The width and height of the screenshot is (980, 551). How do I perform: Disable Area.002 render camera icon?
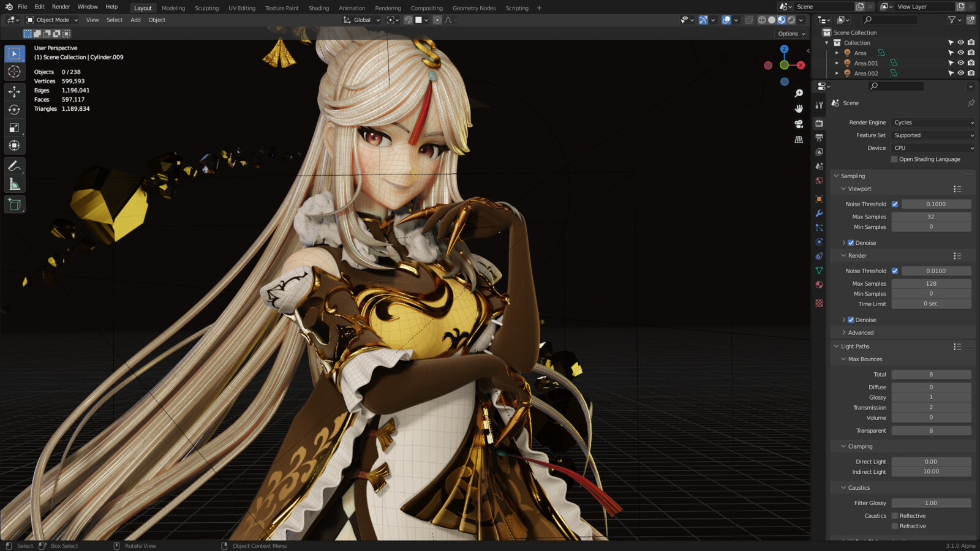971,73
